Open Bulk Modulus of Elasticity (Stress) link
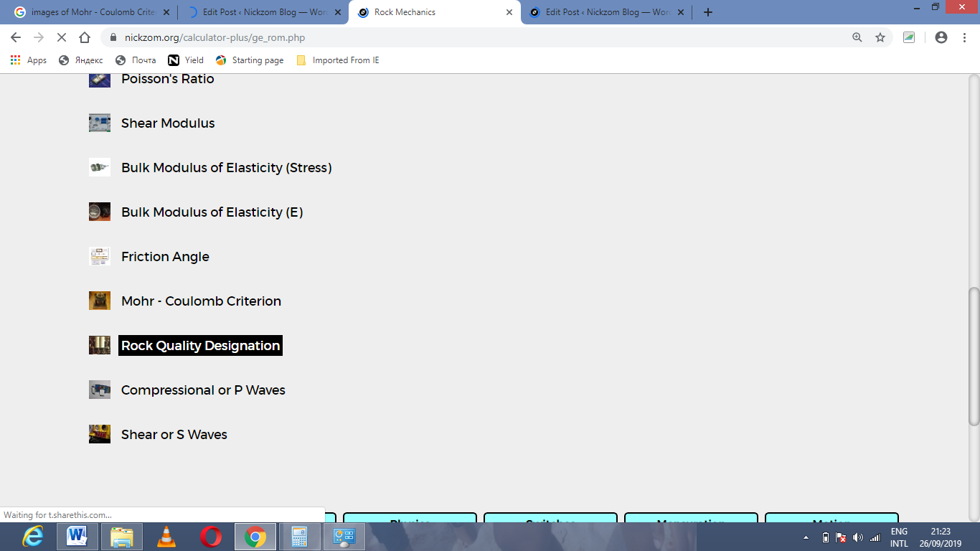Screen dimensions: 980x551 point(227,168)
